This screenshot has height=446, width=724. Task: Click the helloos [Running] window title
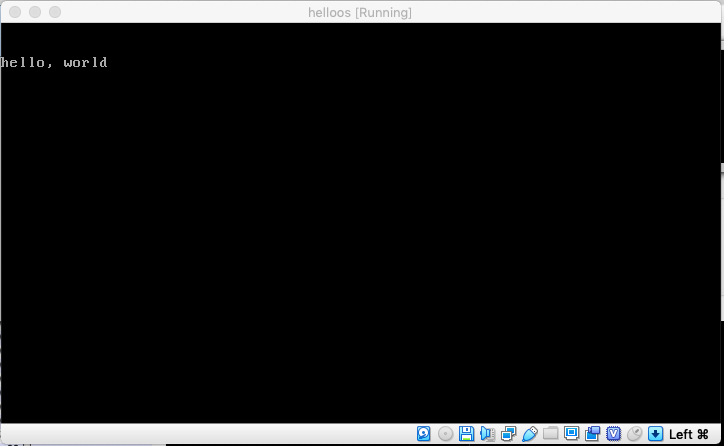click(x=360, y=12)
